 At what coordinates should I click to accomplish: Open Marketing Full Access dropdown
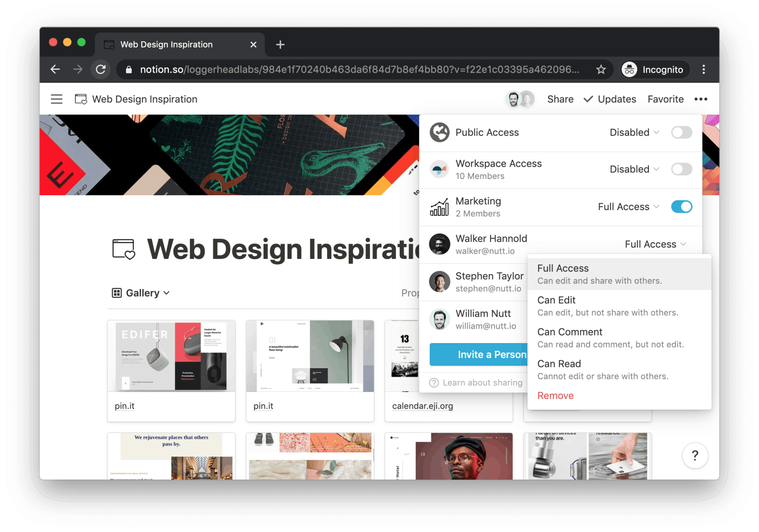(x=629, y=207)
